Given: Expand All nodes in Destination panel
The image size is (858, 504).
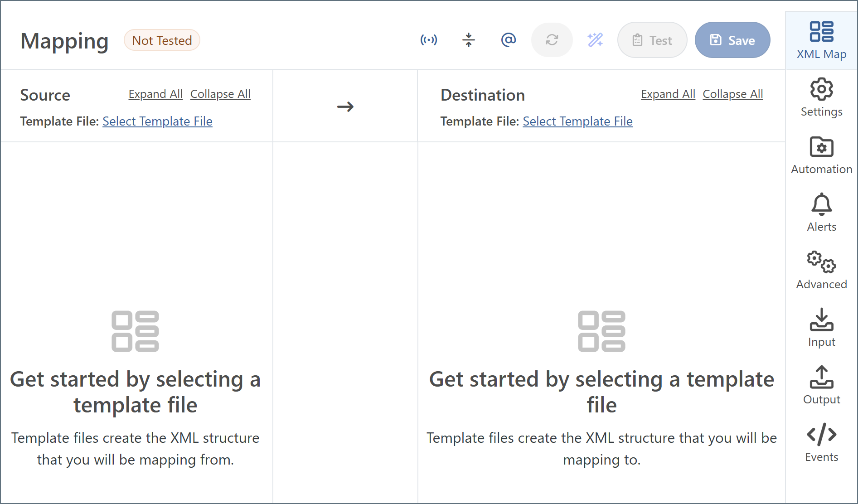Looking at the screenshot, I should point(668,94).
